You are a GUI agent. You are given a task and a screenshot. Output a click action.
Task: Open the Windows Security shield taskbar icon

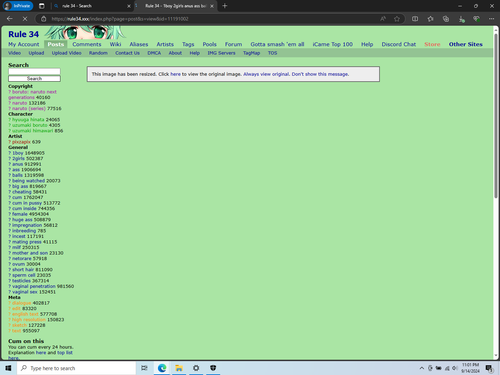click(213, 368)
